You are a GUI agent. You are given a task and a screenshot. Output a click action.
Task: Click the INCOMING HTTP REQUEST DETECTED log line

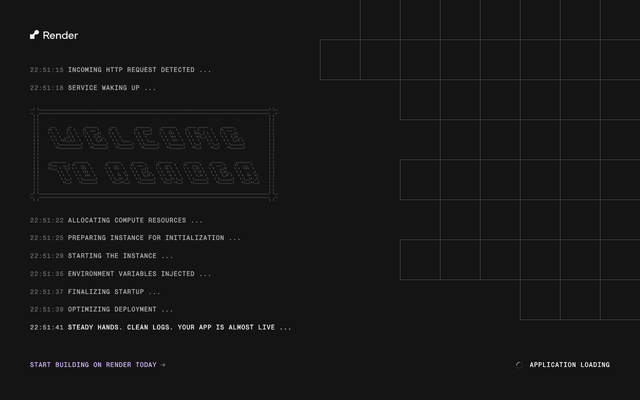[x=120, y=70]
